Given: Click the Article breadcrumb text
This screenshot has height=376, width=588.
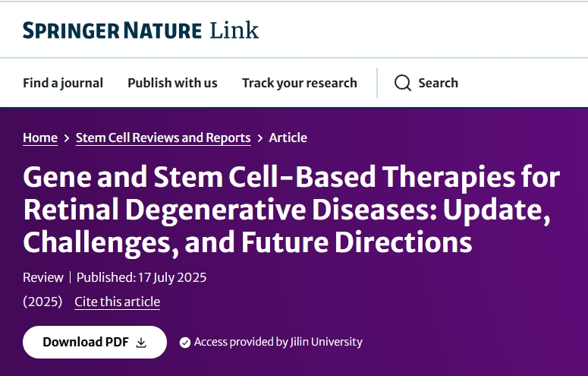Looking at the screenshot, I should (288, 137).
